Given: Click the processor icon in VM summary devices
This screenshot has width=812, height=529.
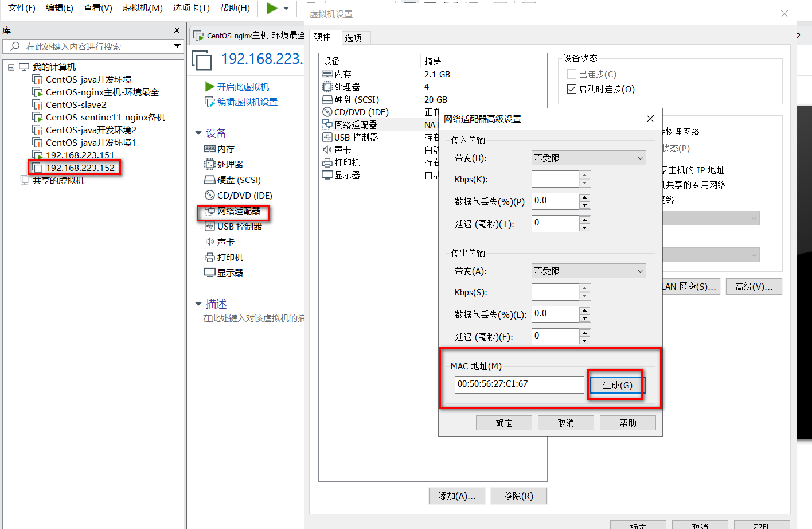Looking at the screenshot, I should pos(210,164).
